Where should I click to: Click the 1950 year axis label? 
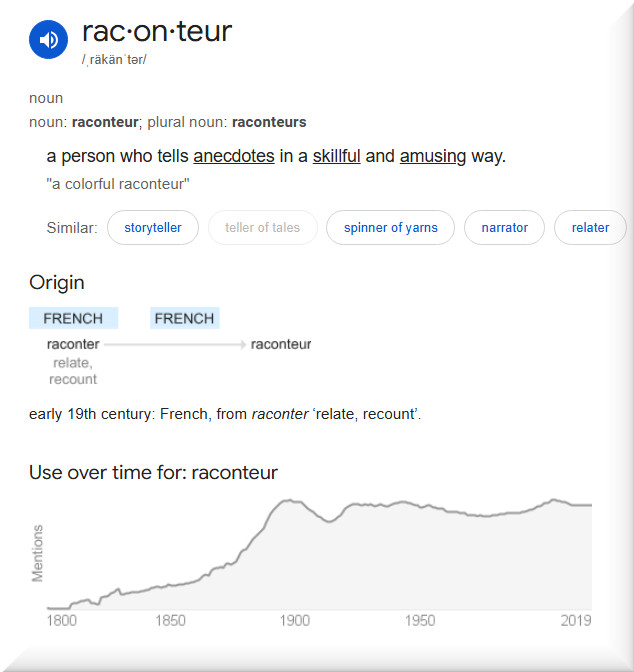point(421,621)
